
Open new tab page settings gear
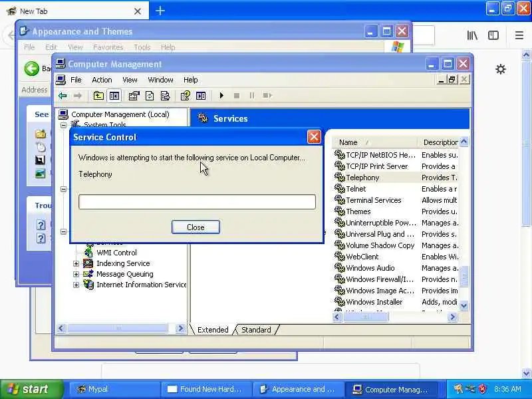tap(501, 70)
